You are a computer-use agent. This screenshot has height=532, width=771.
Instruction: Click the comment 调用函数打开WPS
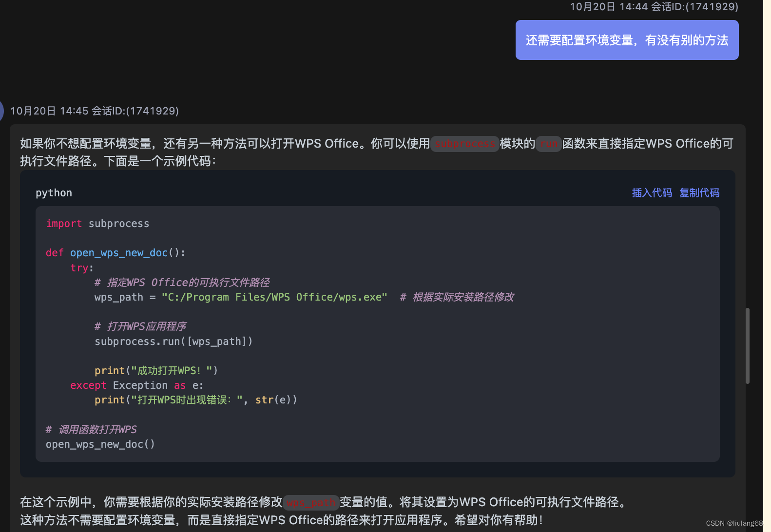pyautogui.click(x=91, y=430)
